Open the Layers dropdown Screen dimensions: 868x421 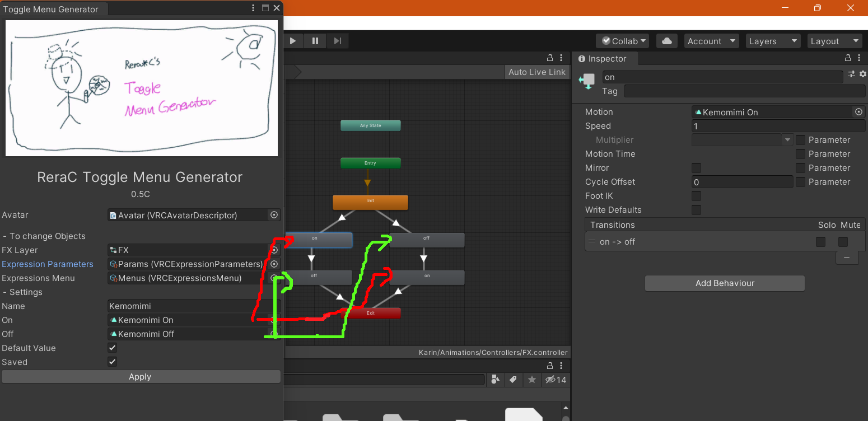pyautogui.click(x=773, y=41)
